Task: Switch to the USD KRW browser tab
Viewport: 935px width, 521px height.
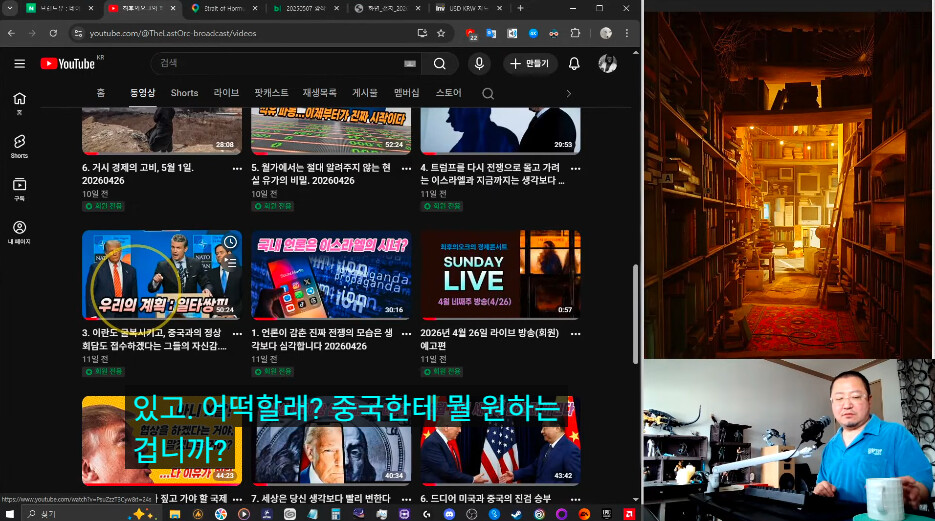Action: [x=468, y=8]
